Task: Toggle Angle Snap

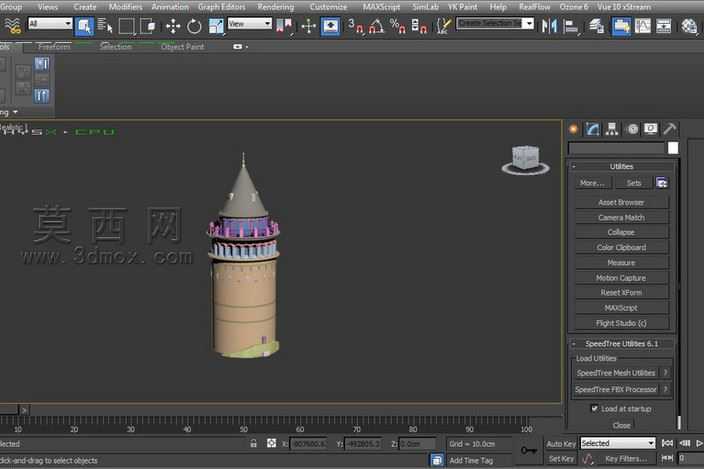Action: pyautogui.click(x=376, y=26)
